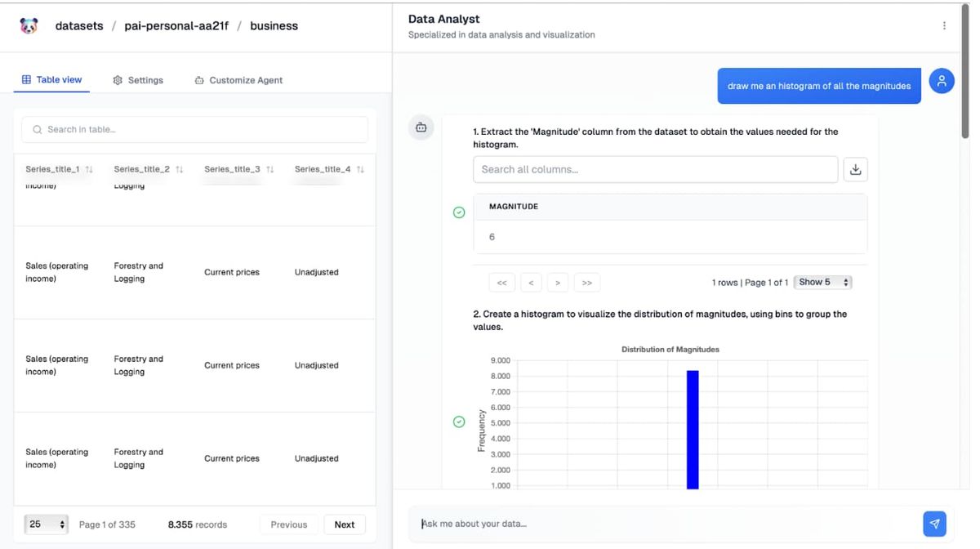Screen dimensions: 980x549
Task: Open the Customize Agent tab
Action: [x=238, y=80]
